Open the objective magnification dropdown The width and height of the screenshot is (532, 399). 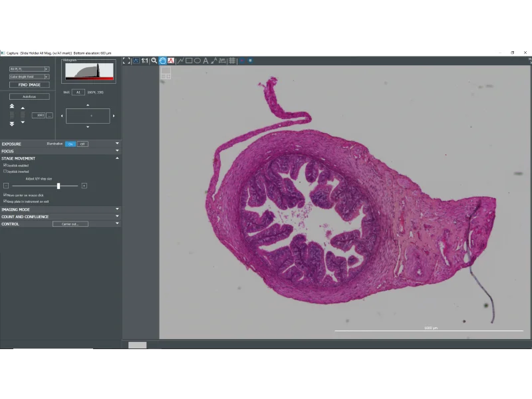click(47, 69)
